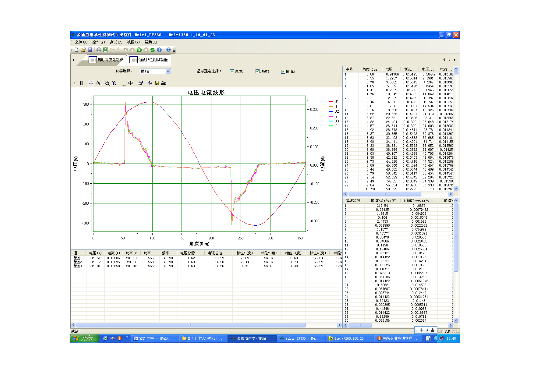Open the first menu in the menu bar
The image size is (540, 380).
point(81,42)
